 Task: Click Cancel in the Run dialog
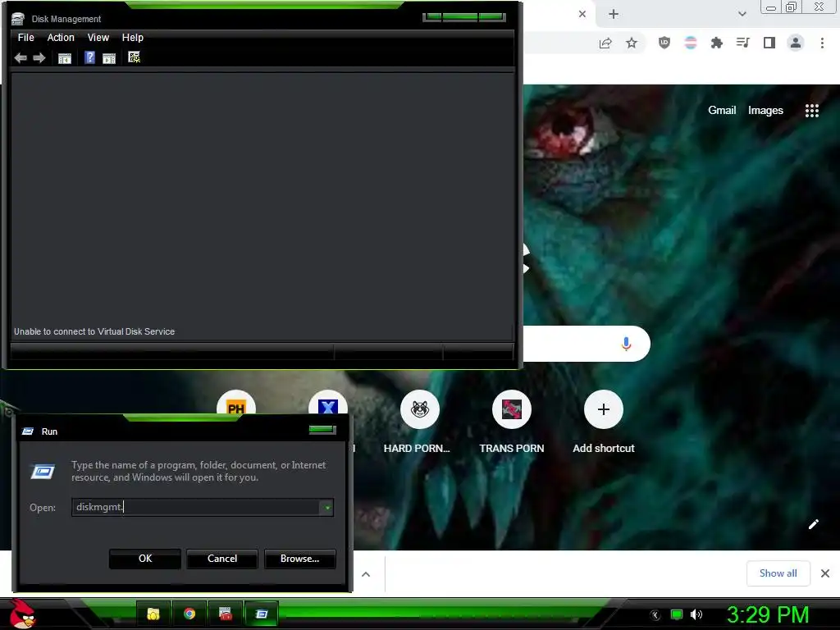[222, 559]
